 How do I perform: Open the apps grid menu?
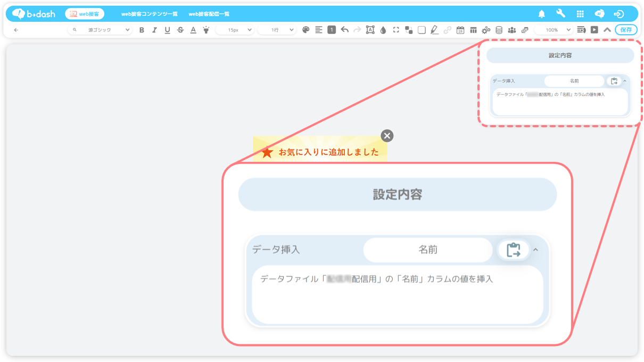[x=580, y=14]
